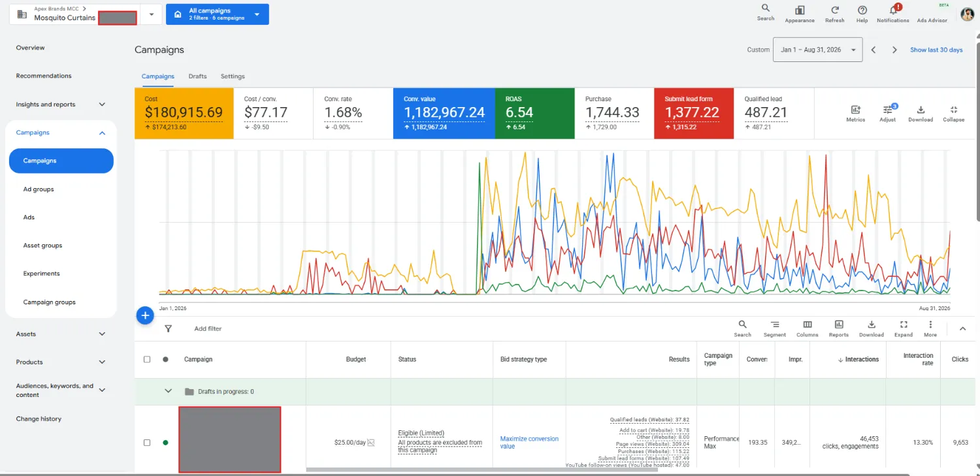Open the Help icon
The image size is (980, 476).
[862, 14]
